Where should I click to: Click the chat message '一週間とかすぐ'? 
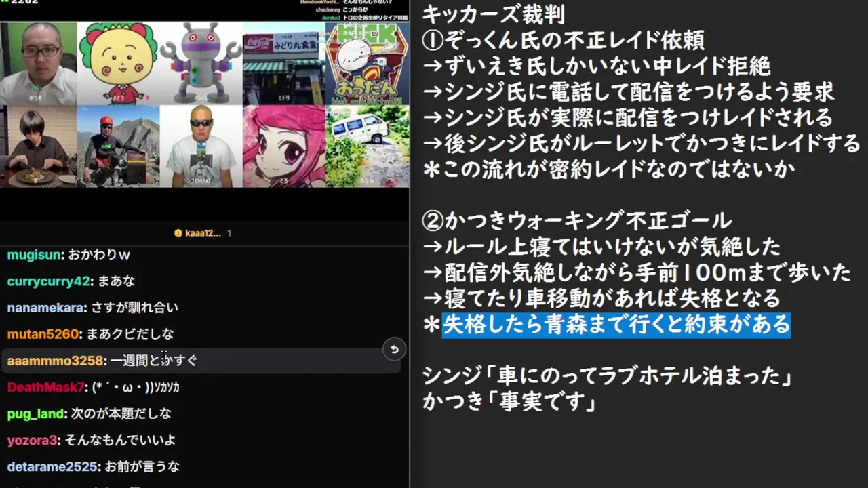point(154,361)
